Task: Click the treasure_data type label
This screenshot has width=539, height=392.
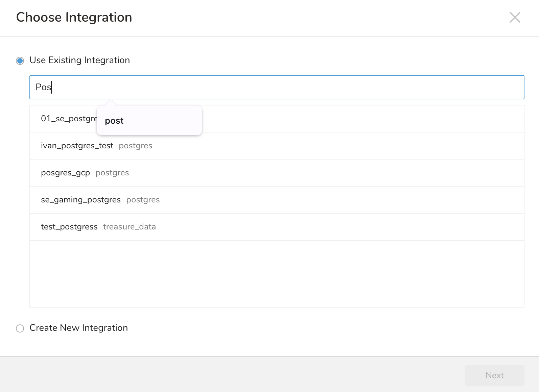Action: point(130,227)
